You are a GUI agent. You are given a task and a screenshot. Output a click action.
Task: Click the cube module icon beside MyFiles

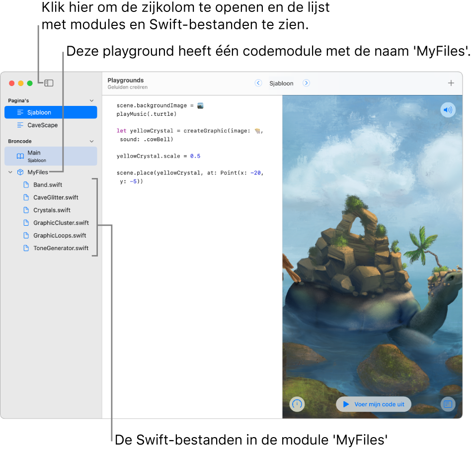20,172
